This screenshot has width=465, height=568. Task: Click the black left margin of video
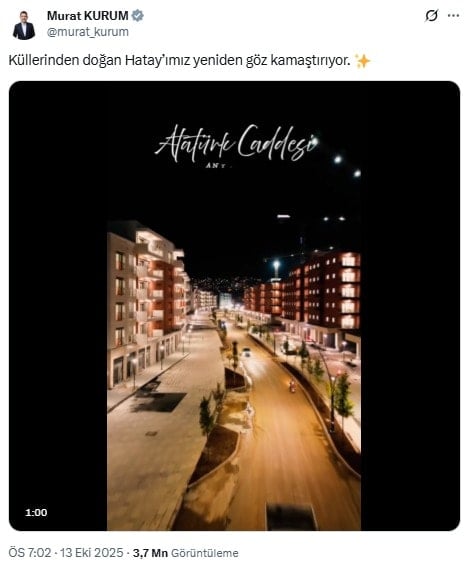58,306
